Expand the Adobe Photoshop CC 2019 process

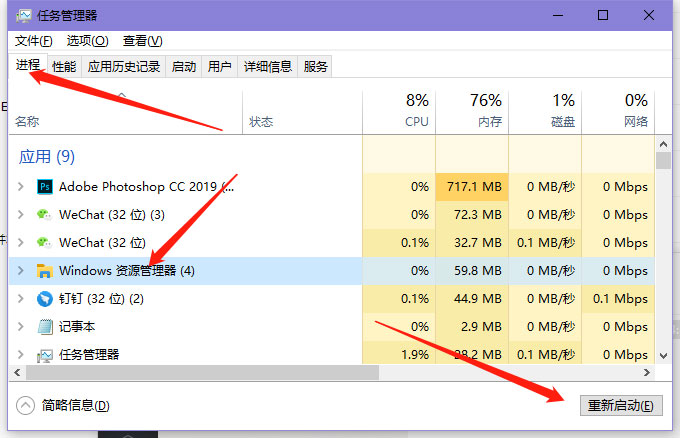[20, 187]
